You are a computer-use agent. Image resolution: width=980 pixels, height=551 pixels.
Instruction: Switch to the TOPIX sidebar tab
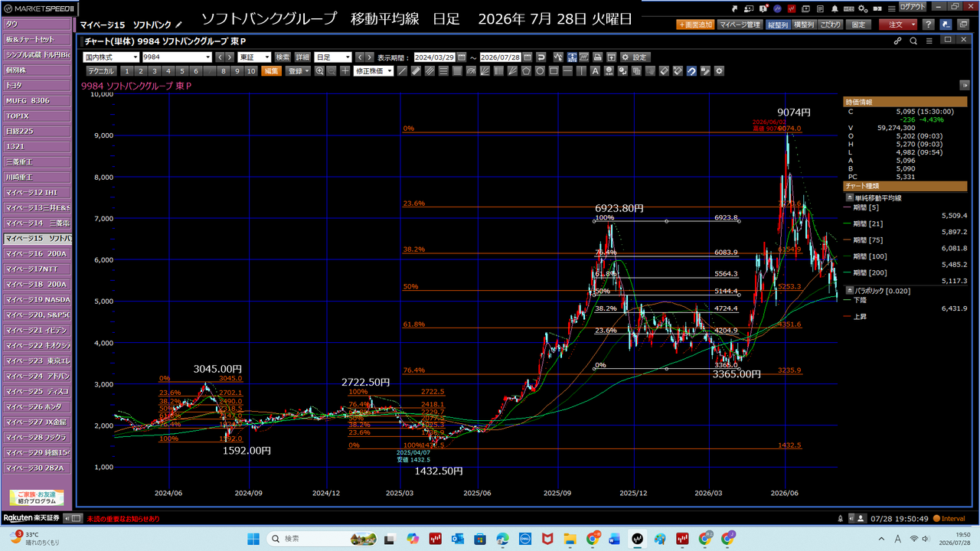pyautogui.click(x=37, y=116)
